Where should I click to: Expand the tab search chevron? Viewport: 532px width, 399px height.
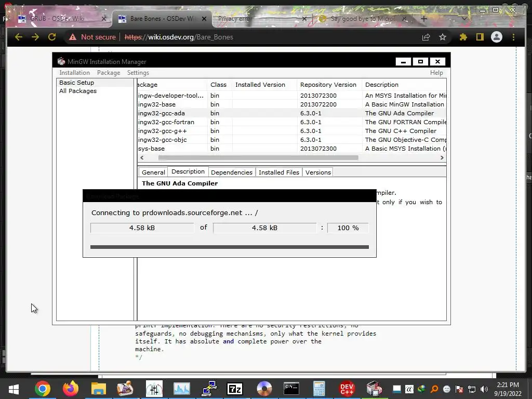[464, 19]
